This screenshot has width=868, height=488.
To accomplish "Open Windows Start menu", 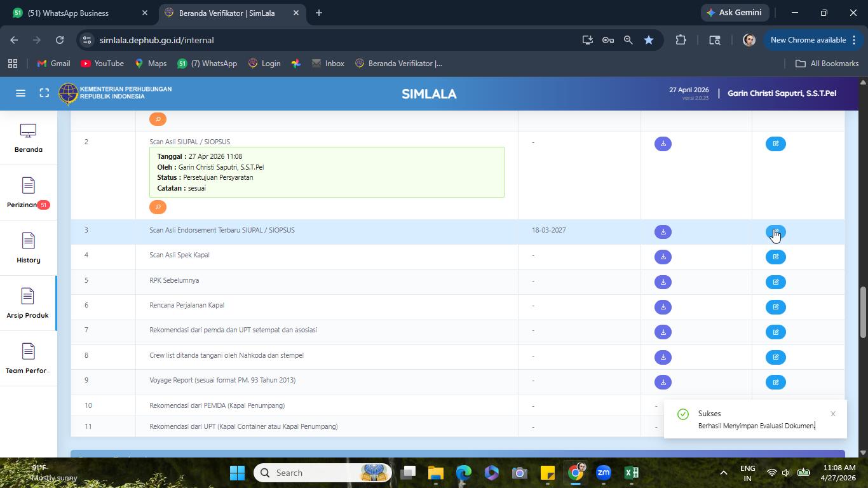I will tap(237, 473).
